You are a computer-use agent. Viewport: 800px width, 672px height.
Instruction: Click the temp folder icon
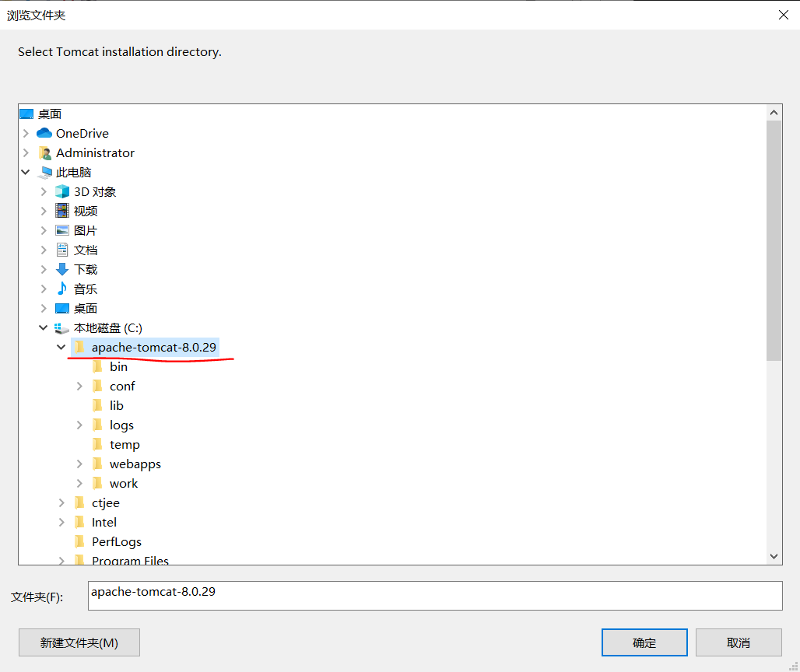coord(97,444)
